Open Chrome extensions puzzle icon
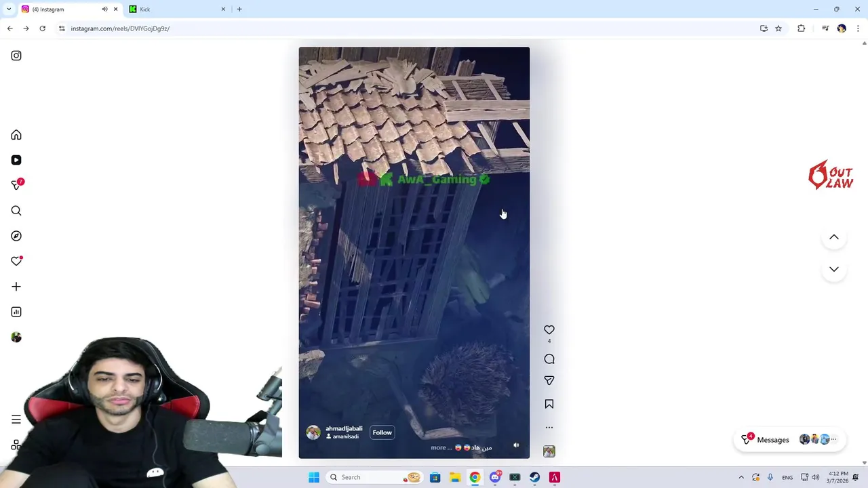 (802, 28)
